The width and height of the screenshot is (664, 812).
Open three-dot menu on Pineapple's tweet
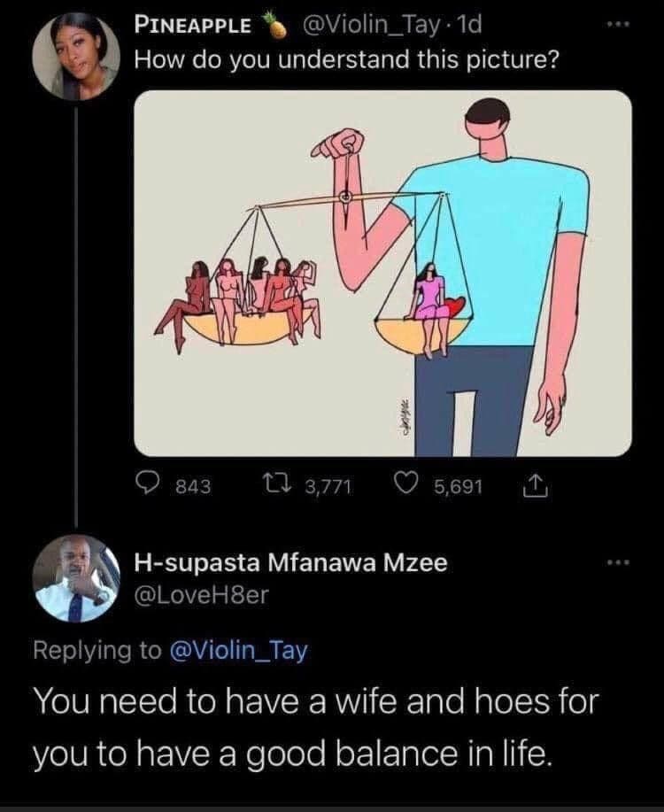(x=620, y=24)
